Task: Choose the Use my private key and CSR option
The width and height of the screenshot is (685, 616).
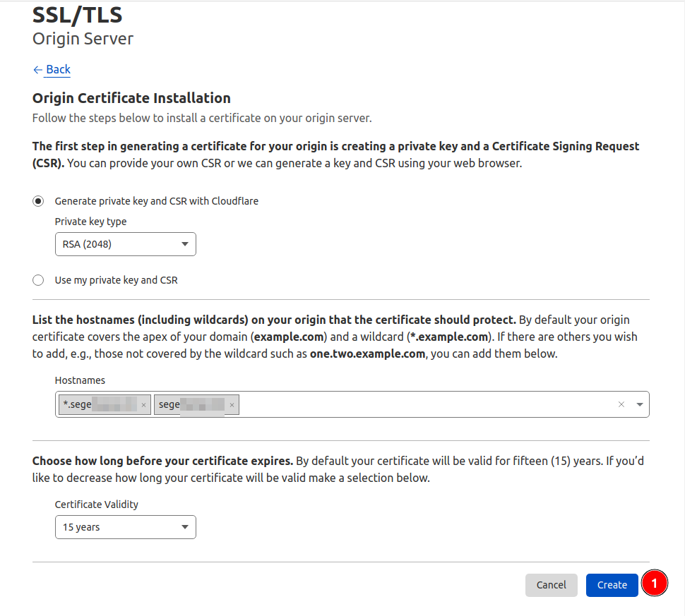Action: (x=38, y=280)
